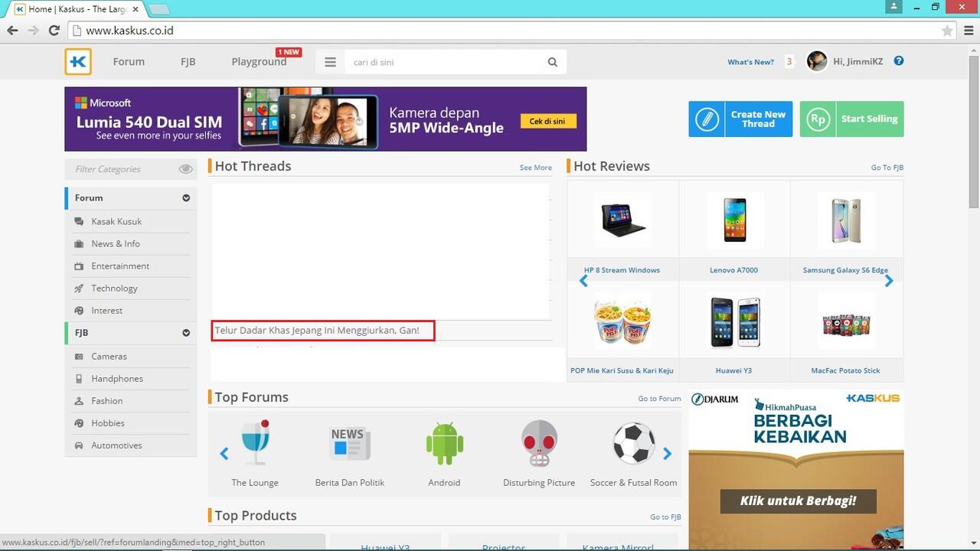Select News & Info category
This screenshot has height=551, width=980.
pyautogui.click(x=116, y=243)
